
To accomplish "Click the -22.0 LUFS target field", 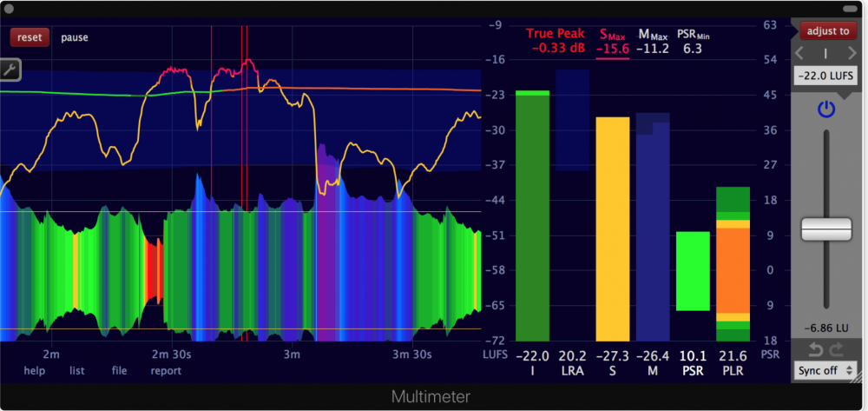I will pos(825,76).
